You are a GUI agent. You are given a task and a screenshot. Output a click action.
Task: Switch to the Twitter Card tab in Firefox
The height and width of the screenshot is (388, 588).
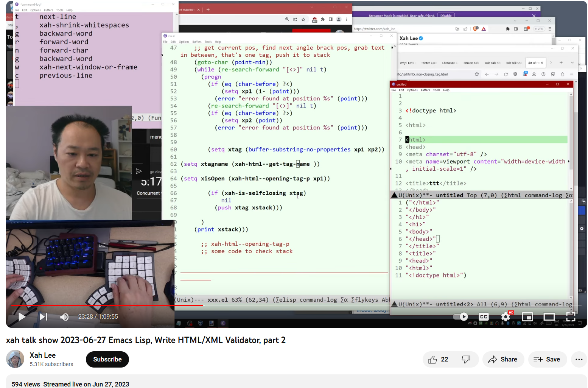pos(428,63)
